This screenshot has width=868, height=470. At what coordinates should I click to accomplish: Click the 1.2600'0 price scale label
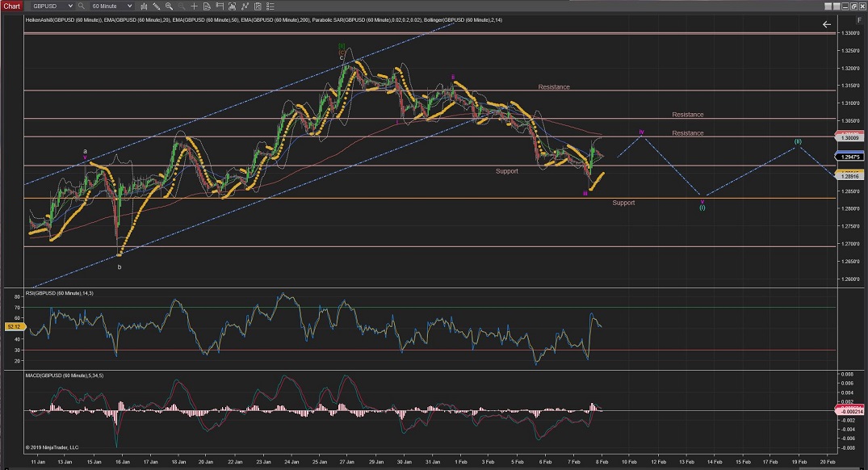(849, 279)
